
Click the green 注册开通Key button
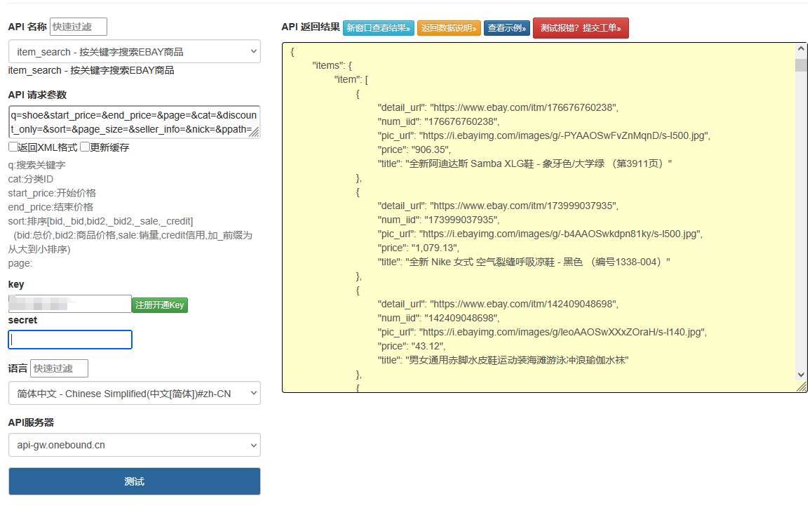(160, 305)
